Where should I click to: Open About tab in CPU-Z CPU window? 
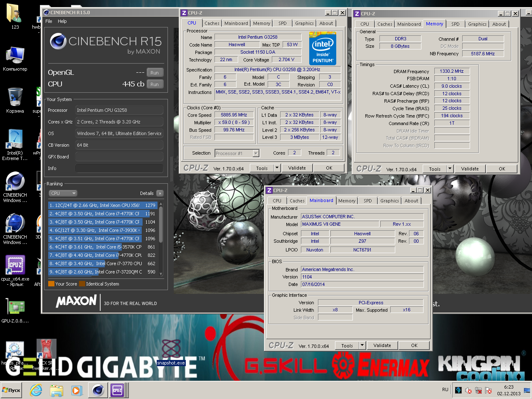click(x=326, y=23)
